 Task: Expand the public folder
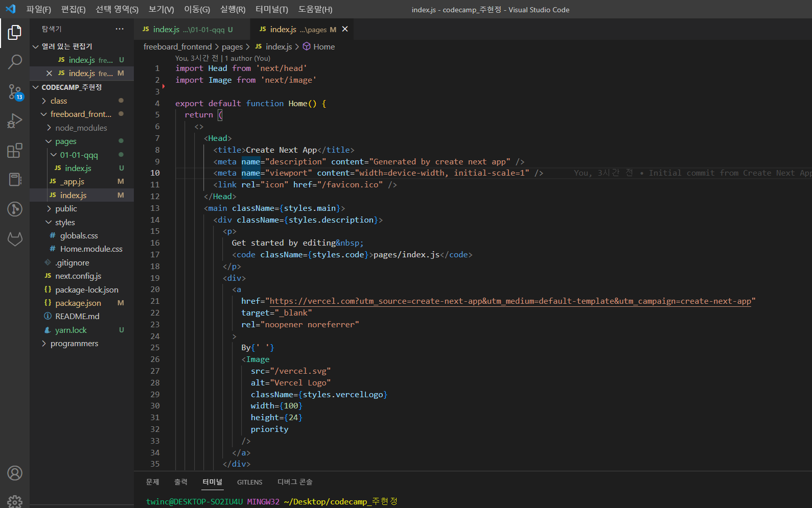pyautogui.click(x=49, y=209)
